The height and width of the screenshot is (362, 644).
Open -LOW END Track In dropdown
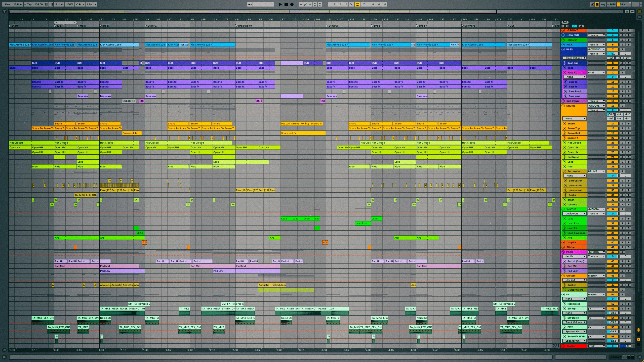pyautogui.click(x=596, y=35)
